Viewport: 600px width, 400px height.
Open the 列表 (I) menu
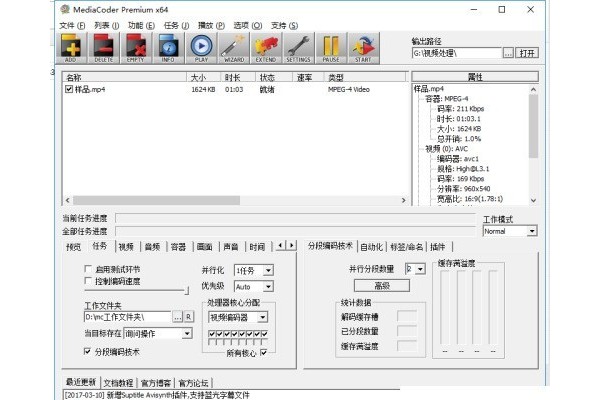106,26
